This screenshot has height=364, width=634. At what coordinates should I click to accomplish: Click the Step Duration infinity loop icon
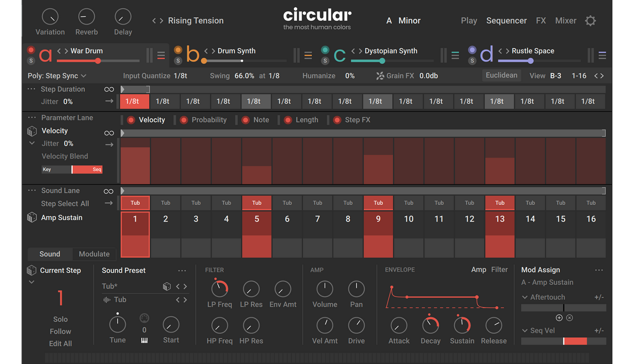tap(109, 90)
